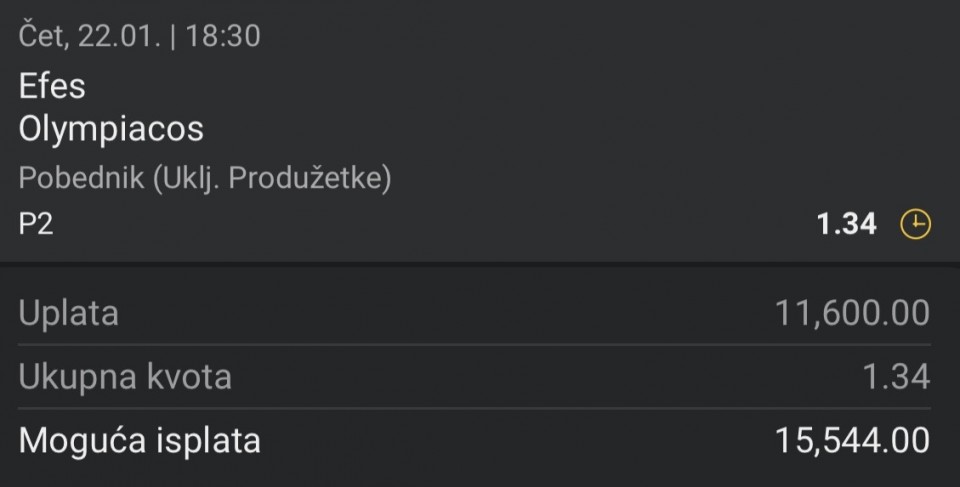Click the Uplata label
This screenshot has height=487, width=960.
(x=68, y=313)
